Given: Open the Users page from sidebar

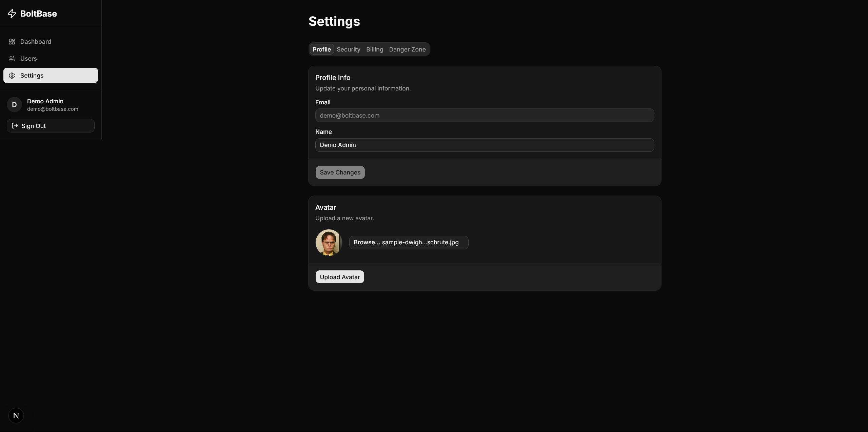Looking at the screenshot, I should [28, 59].
